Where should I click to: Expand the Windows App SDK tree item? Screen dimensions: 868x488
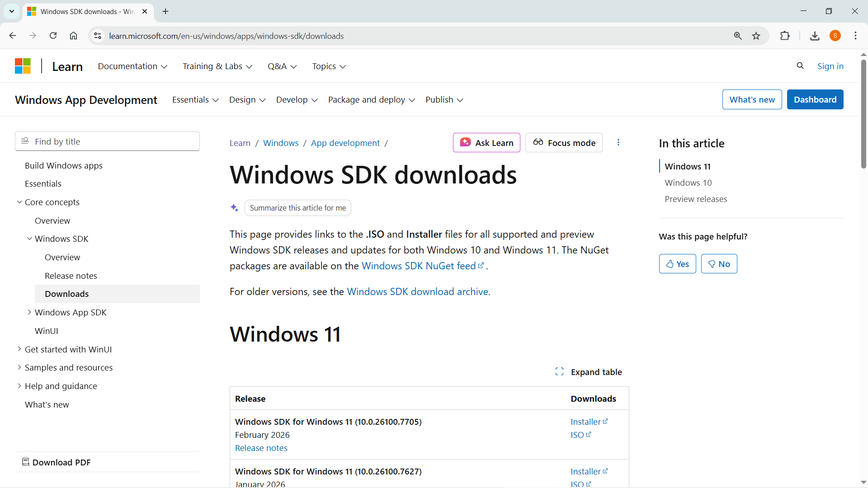(x=30, y=312)
